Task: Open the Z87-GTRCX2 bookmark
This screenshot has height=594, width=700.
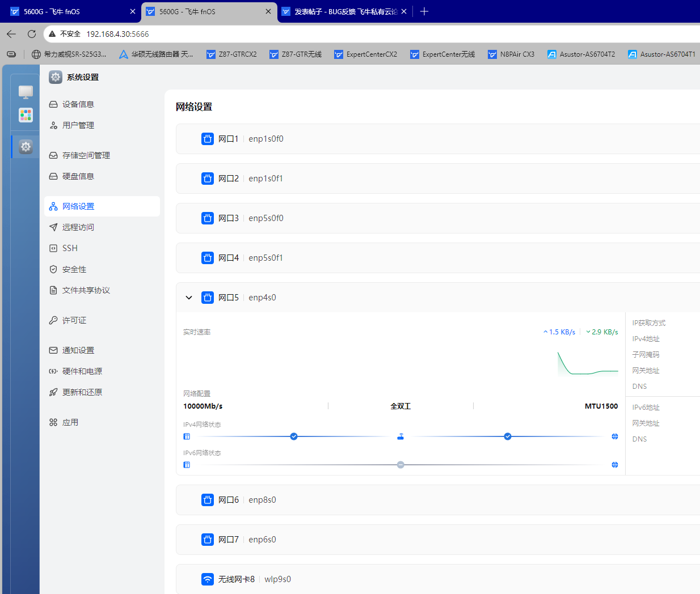Action: click(231, 54)
